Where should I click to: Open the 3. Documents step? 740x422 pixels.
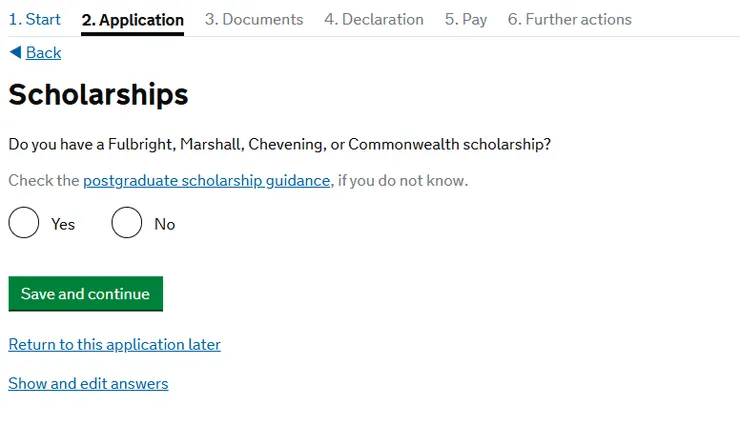254,19
